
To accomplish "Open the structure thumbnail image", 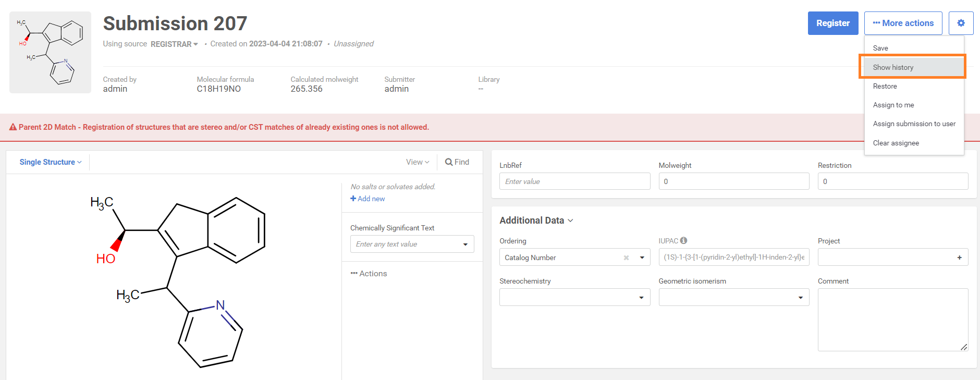I will click(50, 52).
